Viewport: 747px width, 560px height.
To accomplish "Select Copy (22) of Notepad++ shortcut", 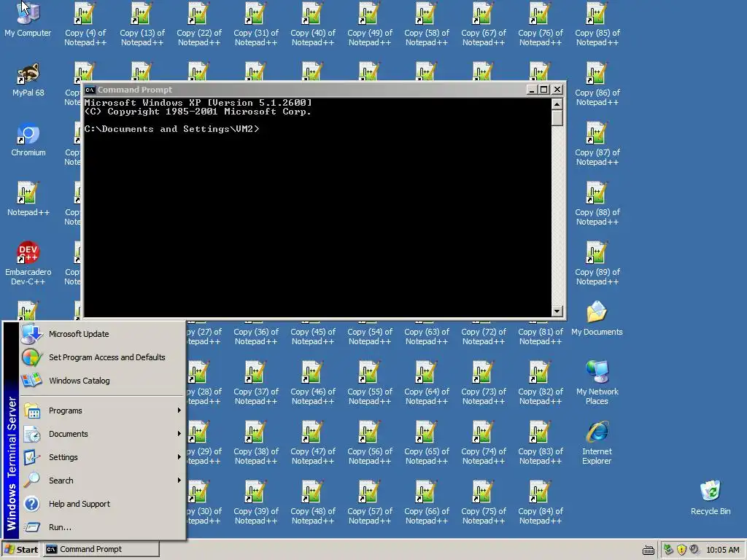I will (198, 25).
